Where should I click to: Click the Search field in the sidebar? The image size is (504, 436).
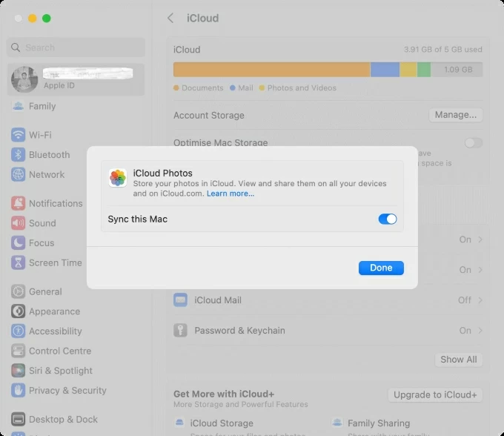(x=76, y=47)
